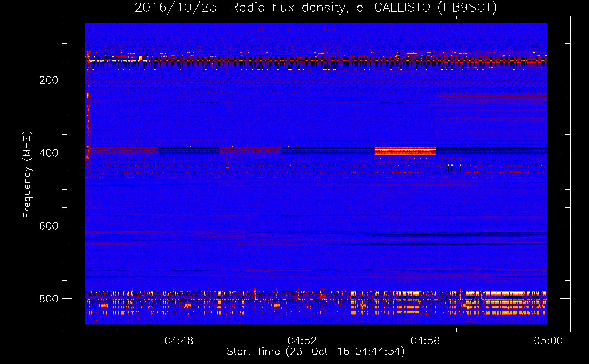The height and width of the screenshot is (364, 589).
Task: Click the bright orange burst near 400 MHz
Action: (405, 151)
